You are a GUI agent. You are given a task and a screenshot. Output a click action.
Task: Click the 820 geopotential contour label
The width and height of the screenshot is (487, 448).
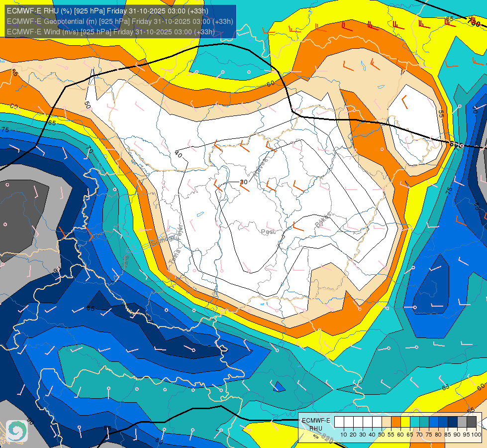[x=327, y=439]
